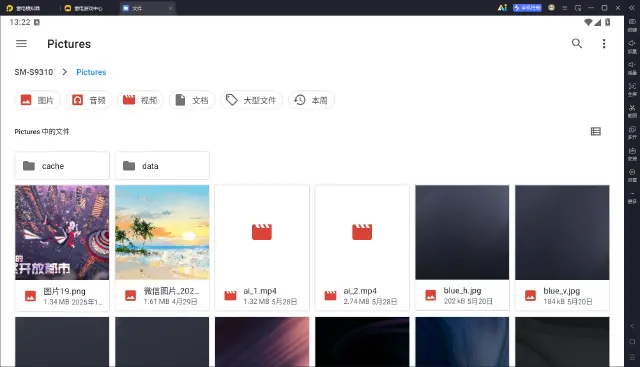The image size is (640, 367).
Task: Open the cache folder
Action: (x=62, y=166)
